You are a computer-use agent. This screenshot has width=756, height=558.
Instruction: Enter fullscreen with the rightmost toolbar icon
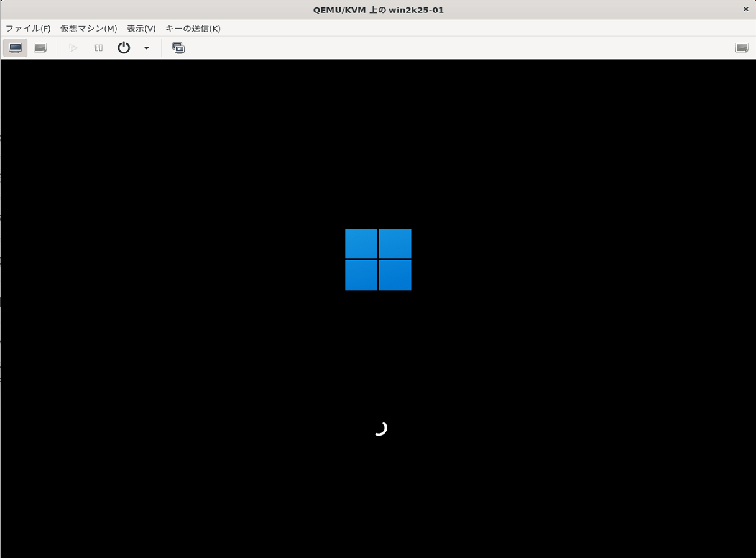coord(742,47)
